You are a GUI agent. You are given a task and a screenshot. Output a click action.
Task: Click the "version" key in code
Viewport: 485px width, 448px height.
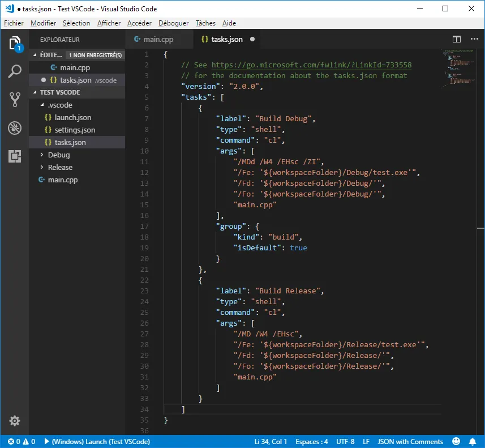[200, 87]
